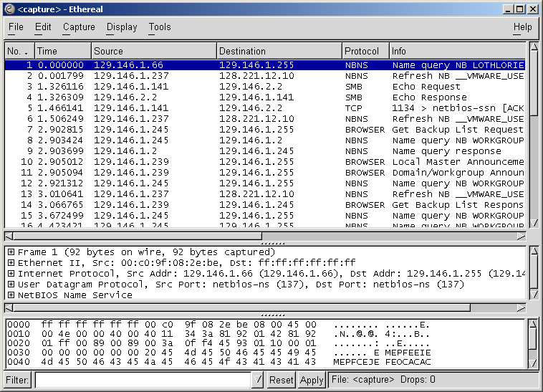Viewport: 543px width, 392px height.
Task: Click the packet list scroll-up arrow
Action: coord(533,48)
